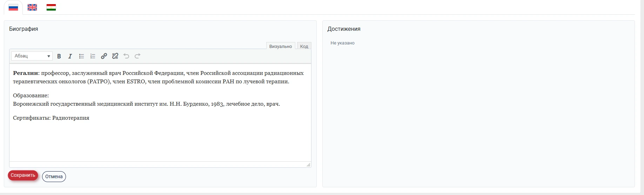
Task: Click the bold word Регалии in the editor
Action: 26,73
